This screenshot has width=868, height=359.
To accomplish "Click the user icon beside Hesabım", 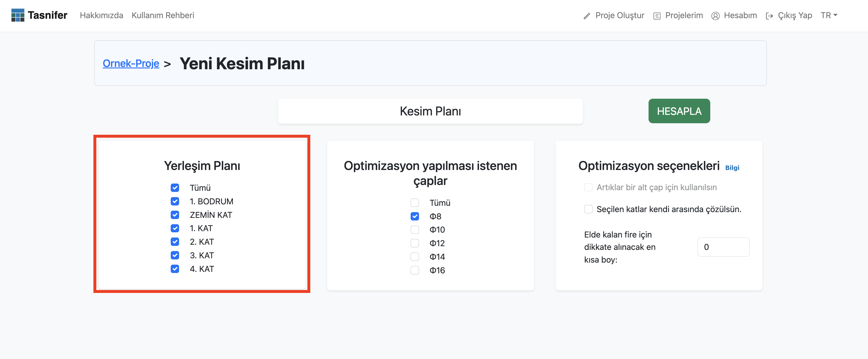I will coord(715,16).
